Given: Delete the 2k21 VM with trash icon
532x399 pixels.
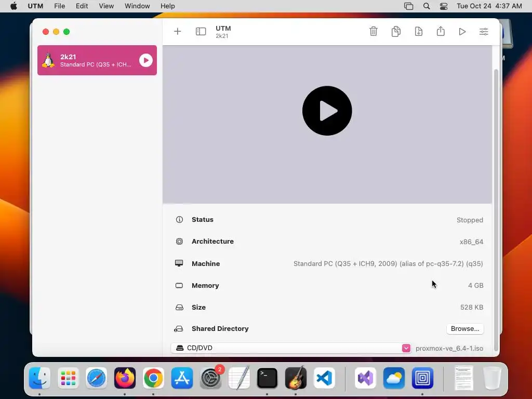Looking at the screenshot, I should [373, 31].
